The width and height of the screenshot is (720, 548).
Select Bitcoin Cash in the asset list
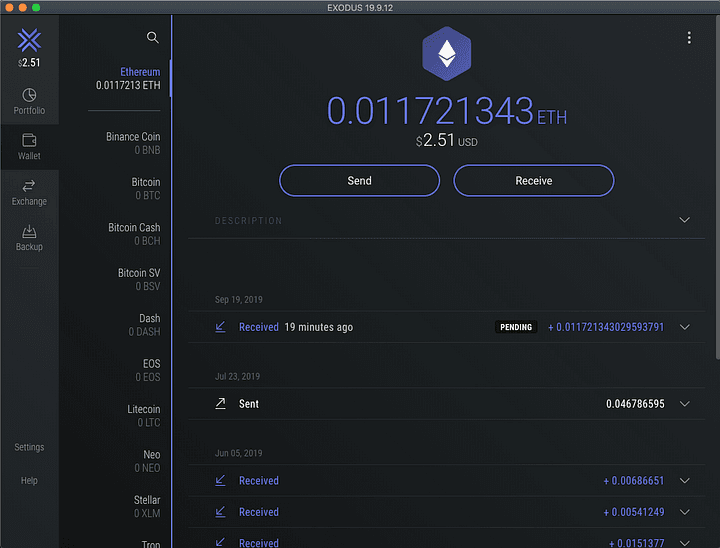[x=134, y=234]
